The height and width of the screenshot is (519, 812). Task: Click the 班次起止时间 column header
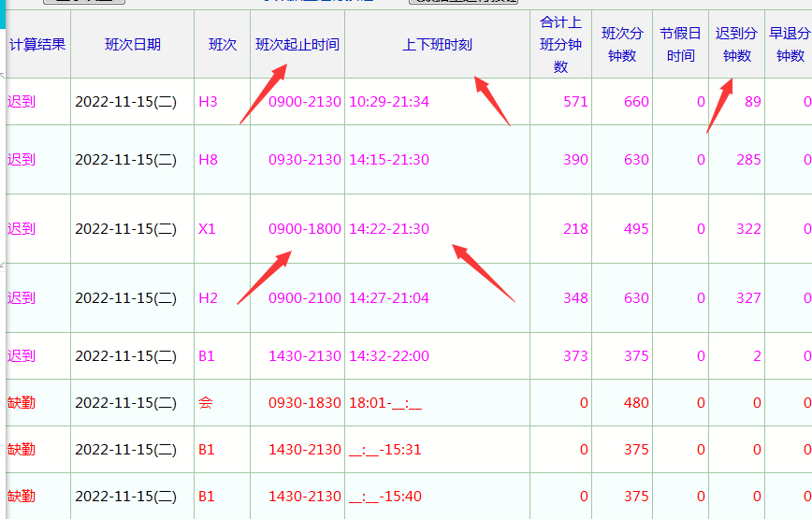pos(297,44)
